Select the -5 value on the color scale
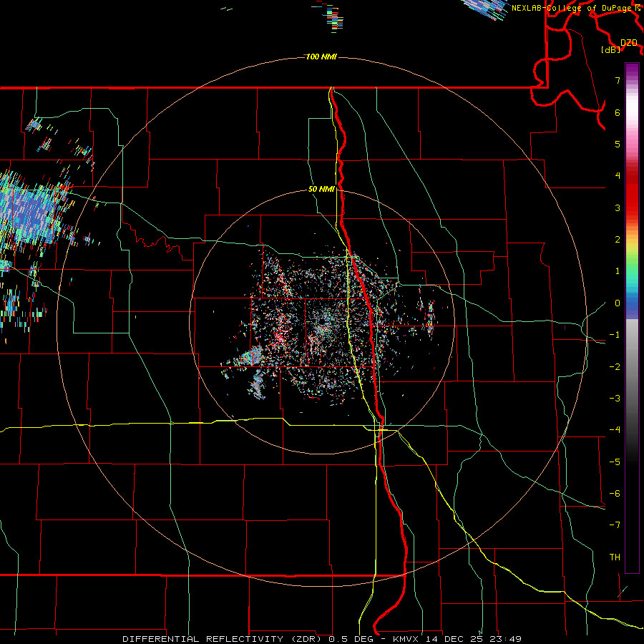Viewport: 644px width, 644px height. point(615,462)
